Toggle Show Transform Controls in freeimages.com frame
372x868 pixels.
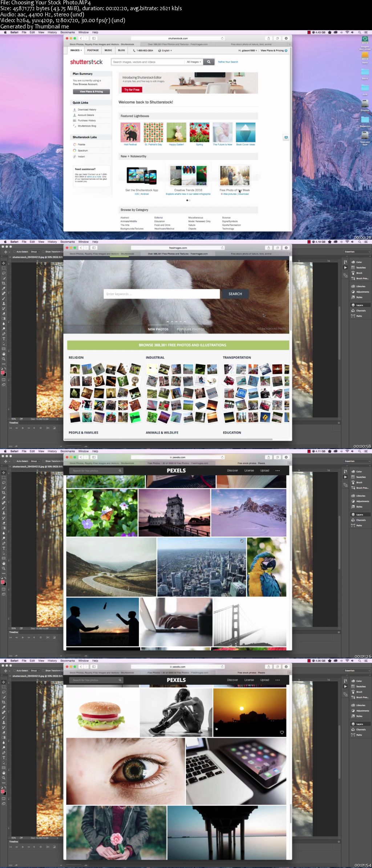[43, 252]
